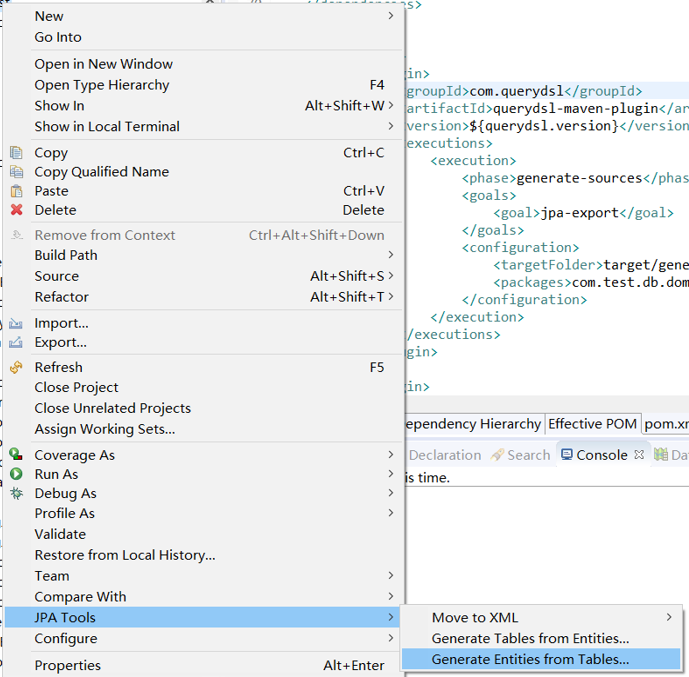The height and width of the screenshot is (677, 689).
Task: Click the querydsl-maven-plugin artifactId line
Action: (545, 108)
